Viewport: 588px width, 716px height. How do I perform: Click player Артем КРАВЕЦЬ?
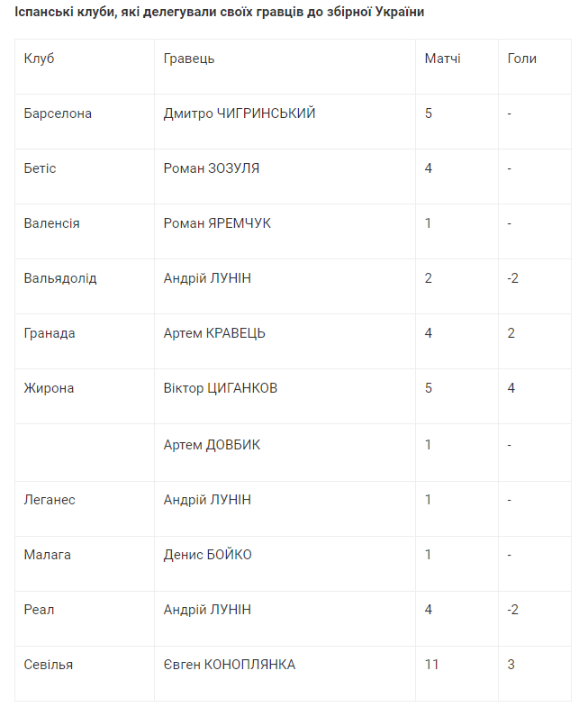pyautogui.click(x=214, y=333)
